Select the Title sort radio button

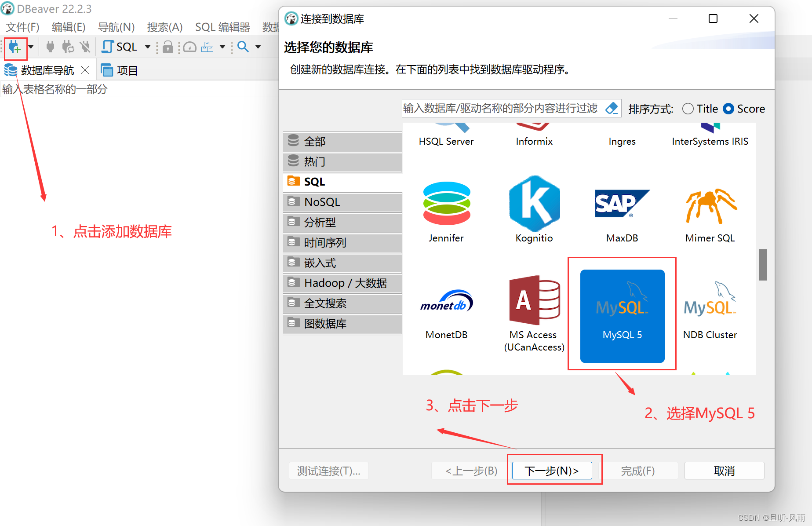click(688, 109)
